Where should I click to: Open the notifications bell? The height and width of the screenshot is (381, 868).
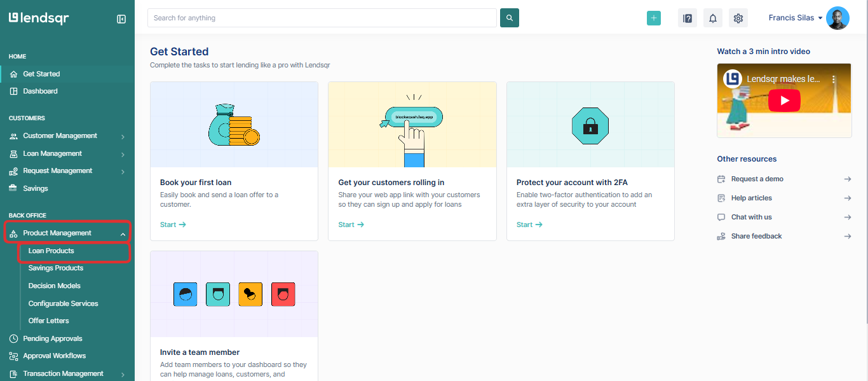[x=713, y=18]
